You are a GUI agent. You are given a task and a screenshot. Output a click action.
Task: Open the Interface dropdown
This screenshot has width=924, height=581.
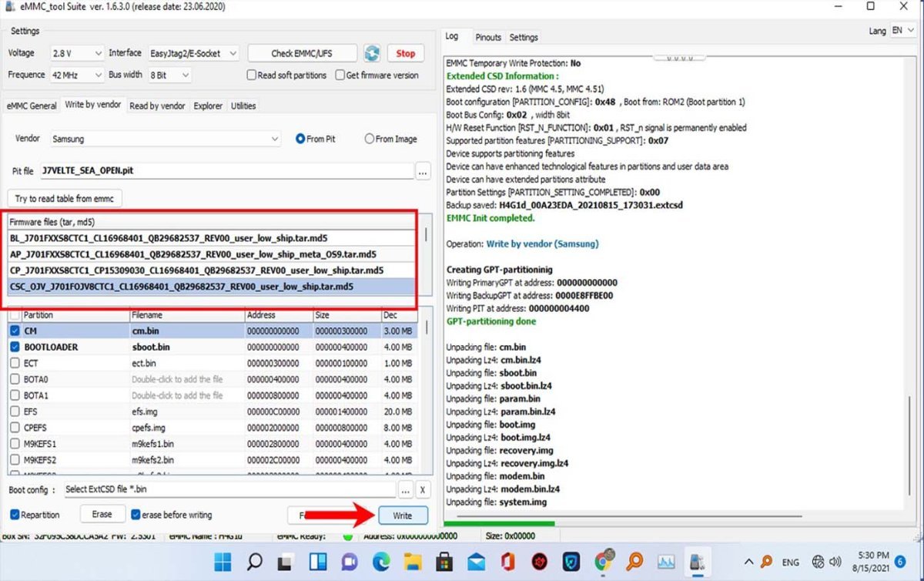click(194, 53)
